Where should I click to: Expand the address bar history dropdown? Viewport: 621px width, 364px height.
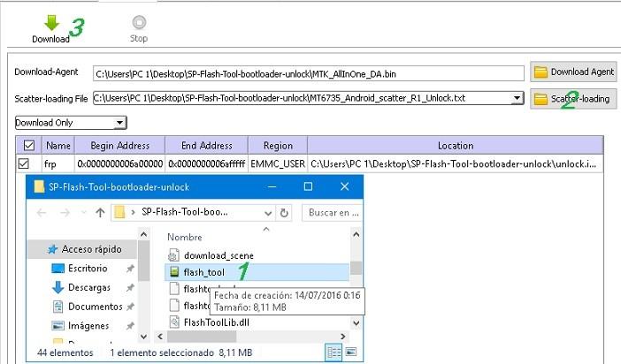pos(268,213)
